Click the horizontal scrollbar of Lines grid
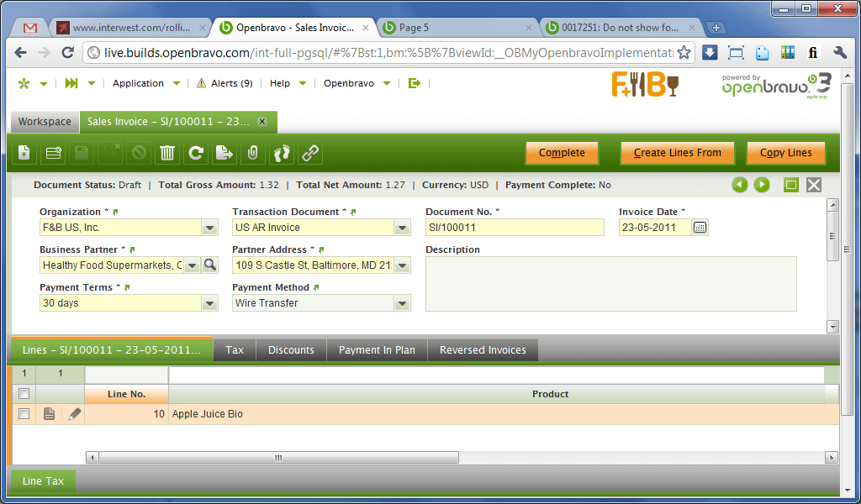 [278, 458]
